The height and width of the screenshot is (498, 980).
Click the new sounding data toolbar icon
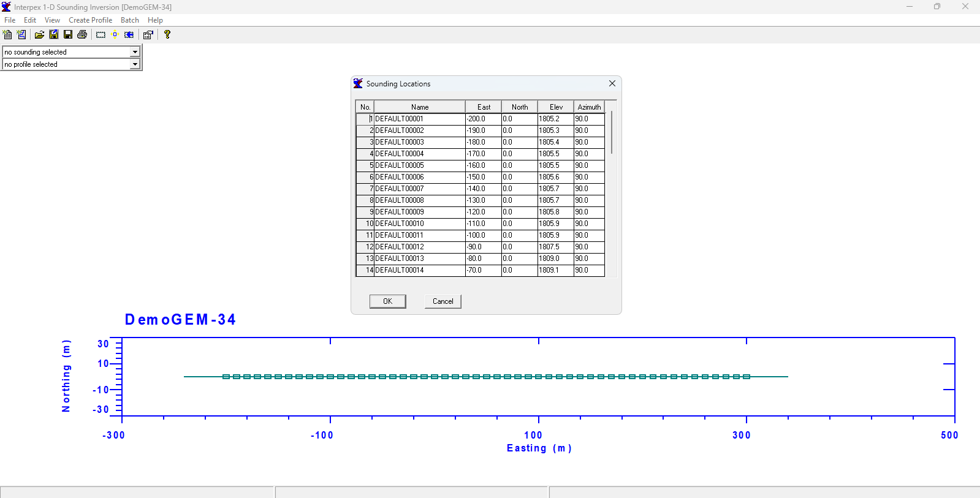tap(7, 35)
